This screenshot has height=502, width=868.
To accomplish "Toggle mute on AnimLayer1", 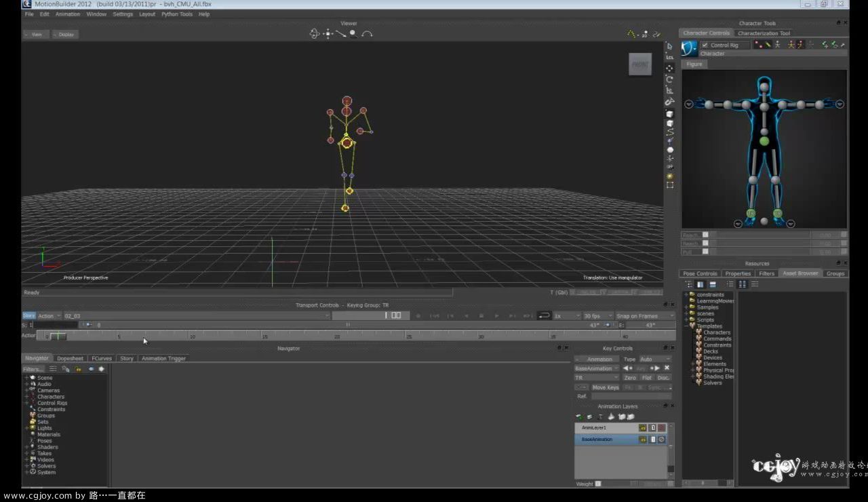I will click(x=662, y=428).
